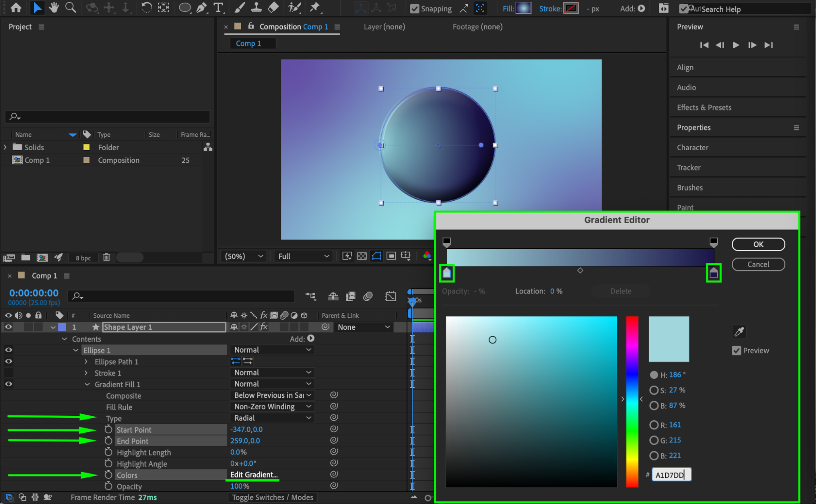This screenshot has width=816, height=504.
Task: Uncheck the Preview checkbox in the Gradient Editor
Action: pyautogui.click(x=736, y=351)
